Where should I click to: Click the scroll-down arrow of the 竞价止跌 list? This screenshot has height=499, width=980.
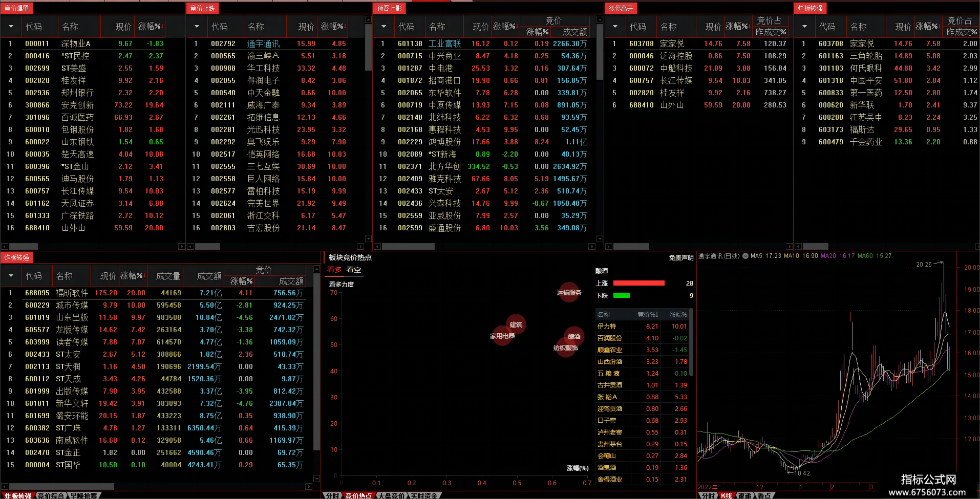point(368,238)
